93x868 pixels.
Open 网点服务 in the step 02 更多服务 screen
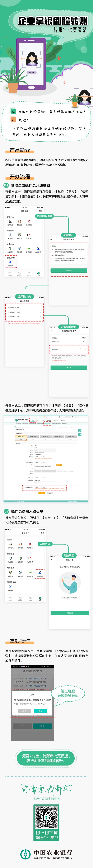coord(11,560)
